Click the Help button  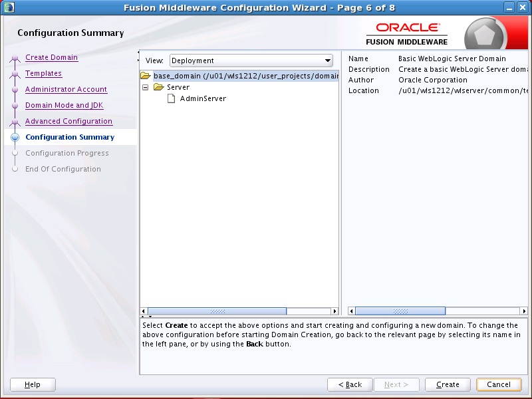[x=33, y=384]
